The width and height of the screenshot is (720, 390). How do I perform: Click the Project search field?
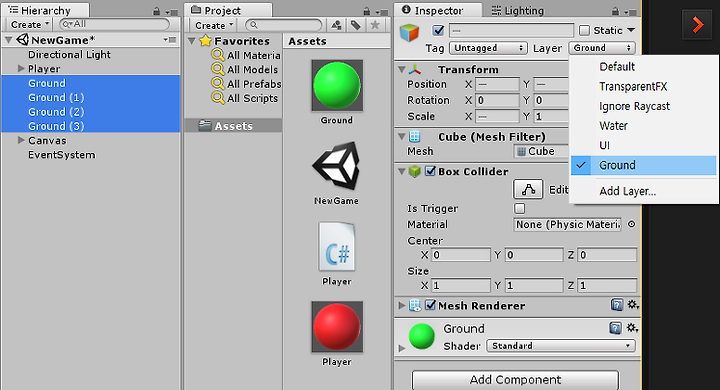click(x=284, y=25)
